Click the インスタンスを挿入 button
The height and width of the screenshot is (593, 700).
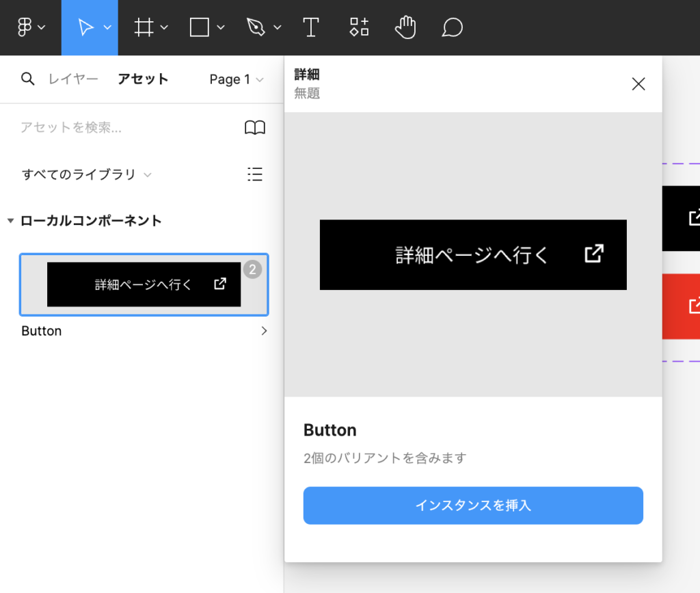[x=473, y=505]
